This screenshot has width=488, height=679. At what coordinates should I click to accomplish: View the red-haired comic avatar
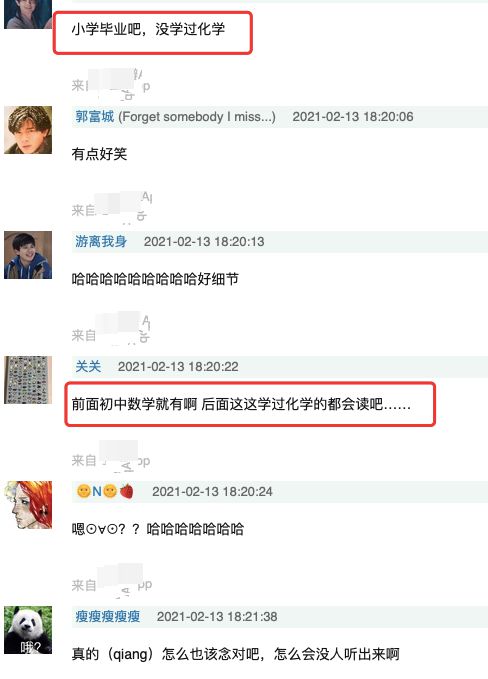coord(28,505)
